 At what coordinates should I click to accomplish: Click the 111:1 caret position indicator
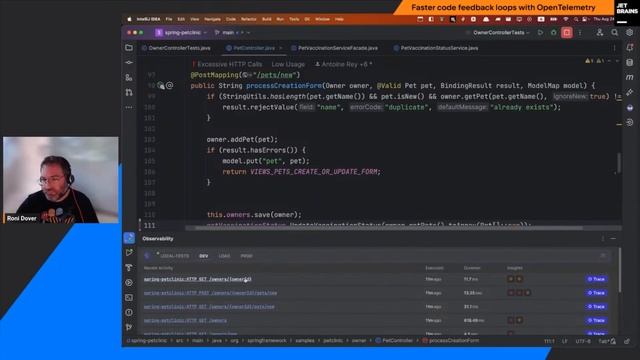click(x=549, y=341)
